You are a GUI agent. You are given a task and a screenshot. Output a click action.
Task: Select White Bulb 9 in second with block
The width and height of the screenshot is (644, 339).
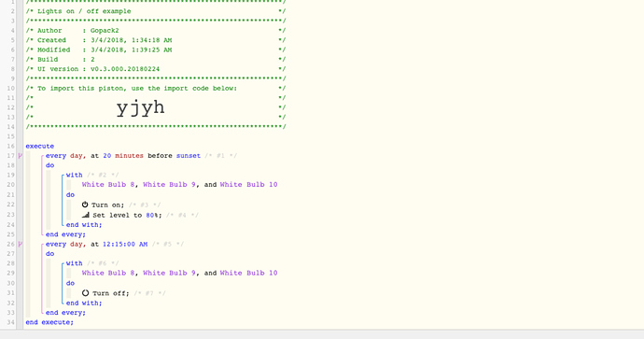coord(169,273)
